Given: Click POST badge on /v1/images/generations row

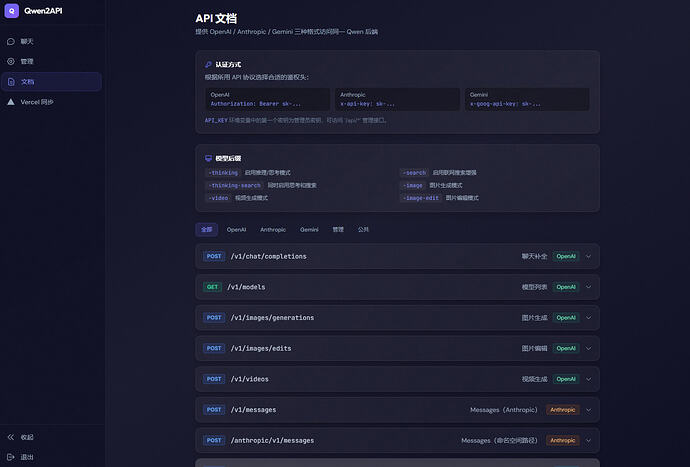Looking at the screenshot, I should [x=214, y=318].
